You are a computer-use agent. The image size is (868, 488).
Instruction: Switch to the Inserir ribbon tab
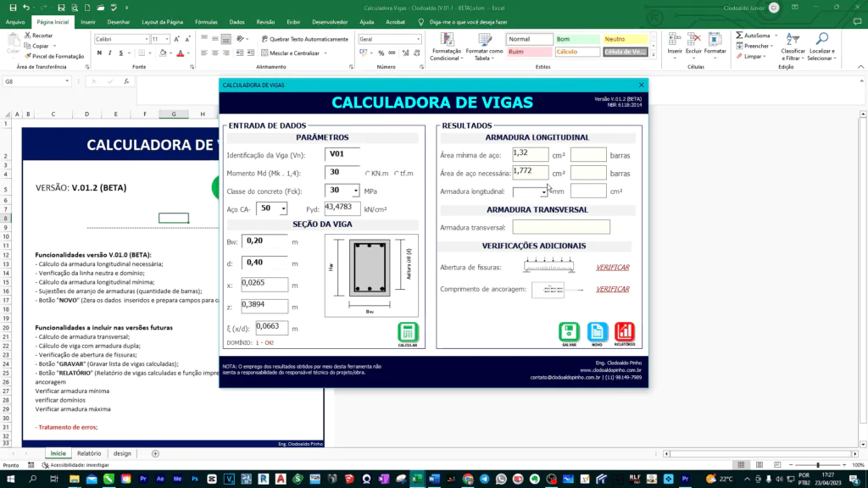click(x=88, y=22)
